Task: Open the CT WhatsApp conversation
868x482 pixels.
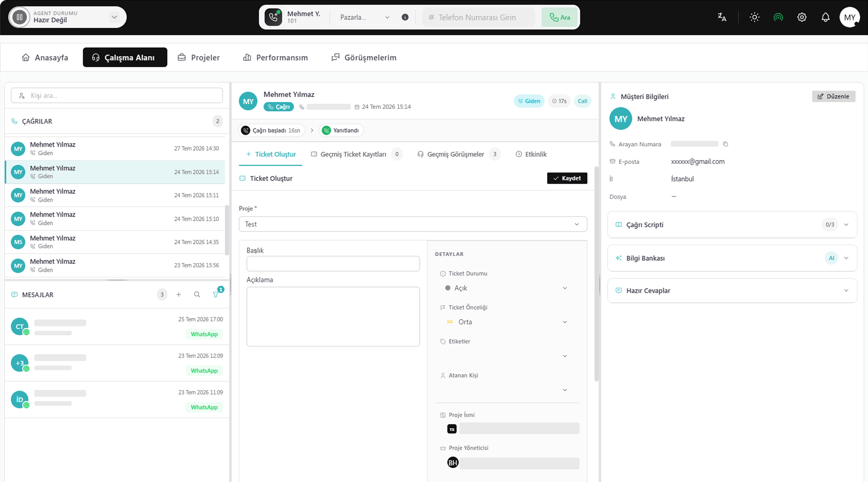Action: [x=117, y=327]
